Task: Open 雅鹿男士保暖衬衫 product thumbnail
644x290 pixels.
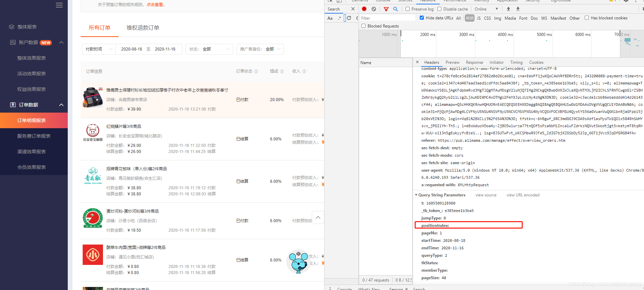Action: [x=93, y=97]
